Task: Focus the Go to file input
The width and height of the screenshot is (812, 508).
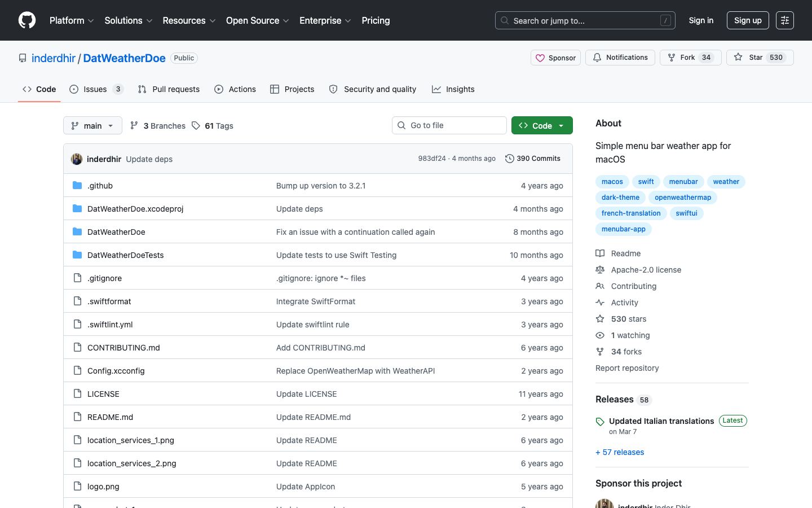Action: click(x=449, y=125)
